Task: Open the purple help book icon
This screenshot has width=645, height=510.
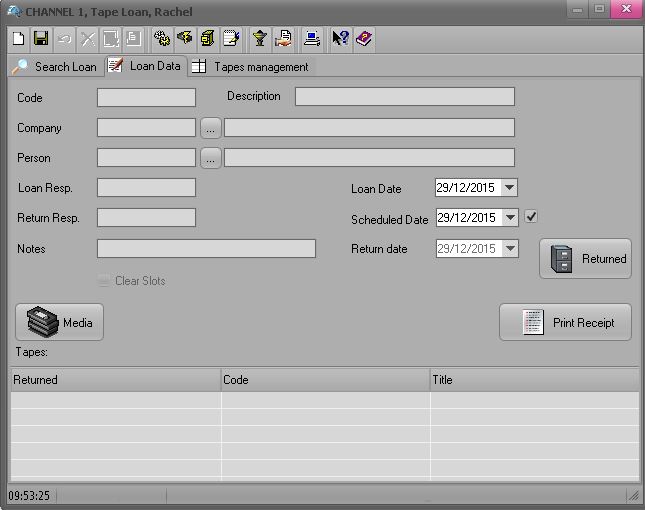Action: pyautogui.click(x=364, y=39)
